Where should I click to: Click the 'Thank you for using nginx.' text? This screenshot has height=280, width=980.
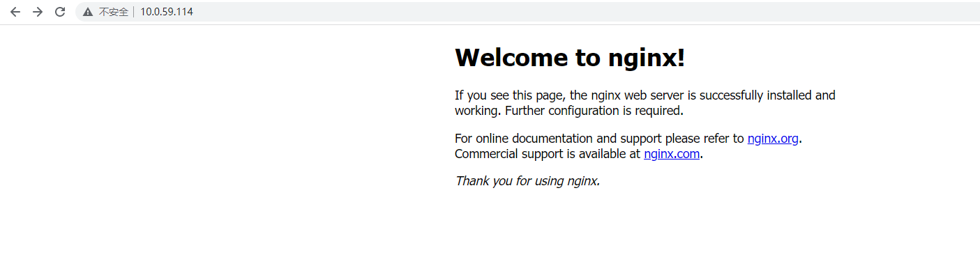pos(527,181)
